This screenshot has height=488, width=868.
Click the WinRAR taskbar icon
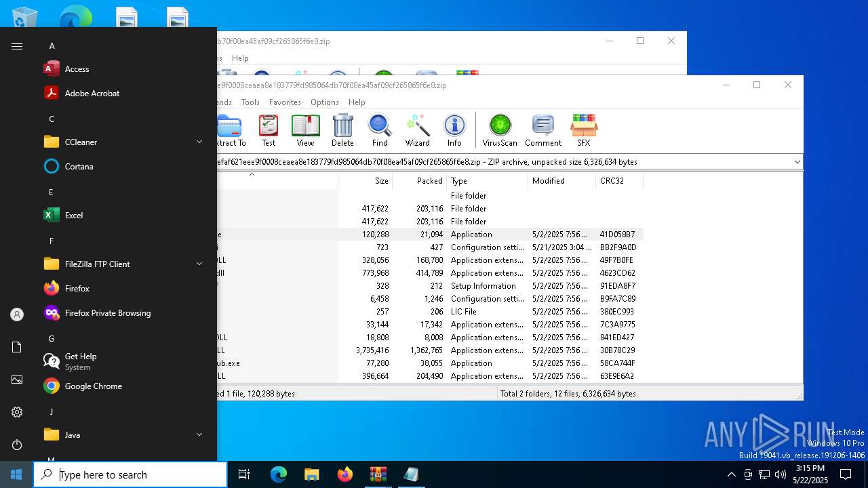[x=378, y=474]
